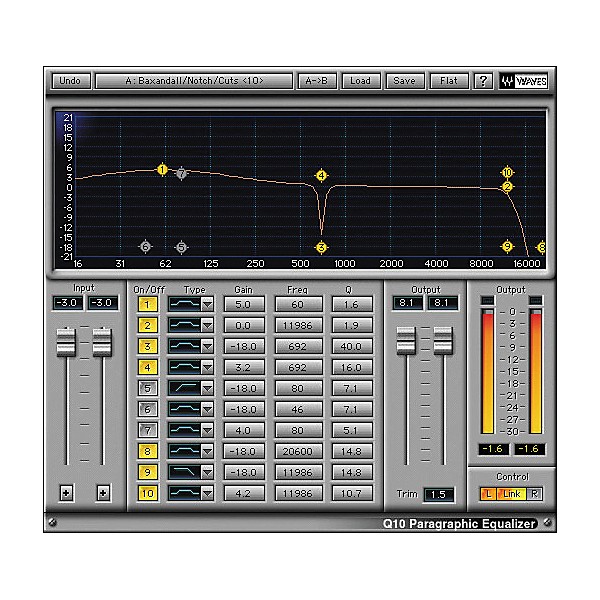Click the right output fader handle

point(443,340)
